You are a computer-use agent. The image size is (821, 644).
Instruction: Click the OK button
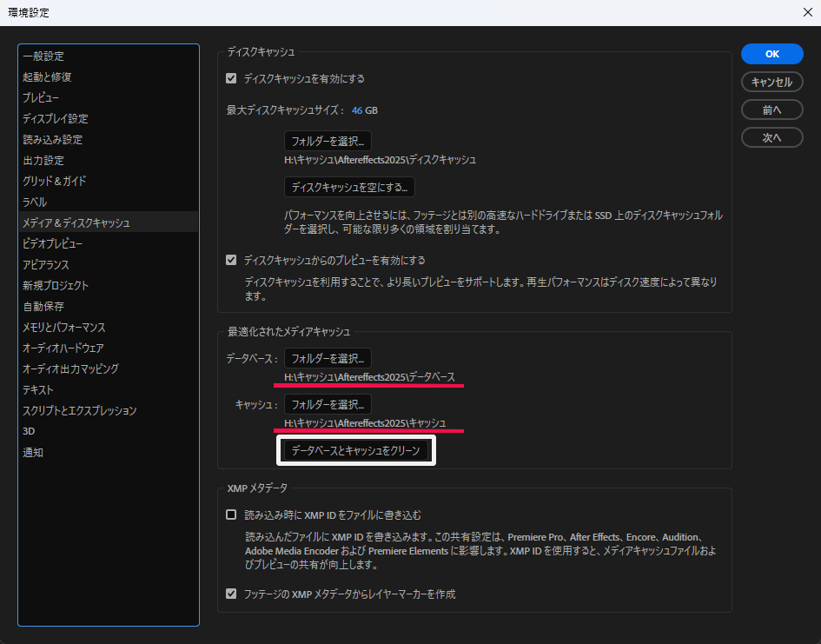coord(771,54)
